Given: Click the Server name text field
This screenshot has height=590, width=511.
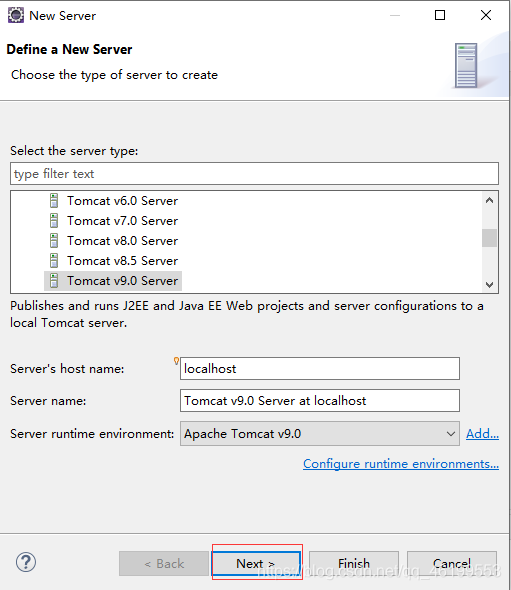Looking at the screenshot, I should pyautogui.click(x=320, y=401).
